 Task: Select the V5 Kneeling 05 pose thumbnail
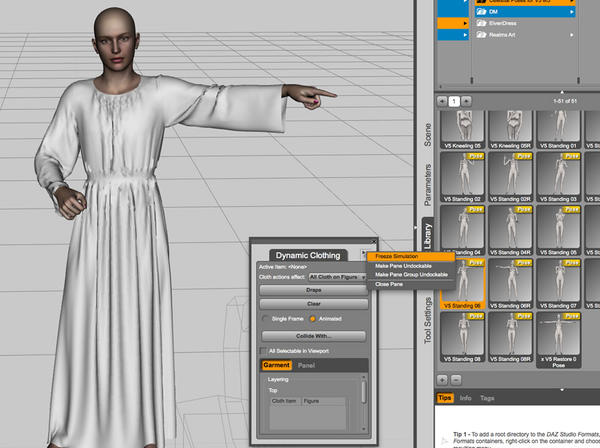pos(463,130)
